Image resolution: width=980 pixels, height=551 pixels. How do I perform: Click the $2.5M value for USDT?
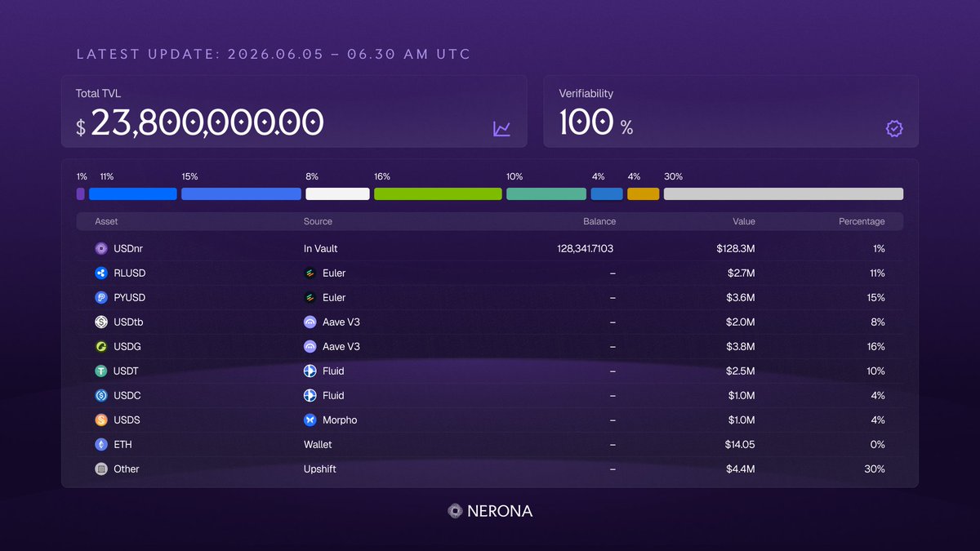pyautogui.click(x=741, y=371)
